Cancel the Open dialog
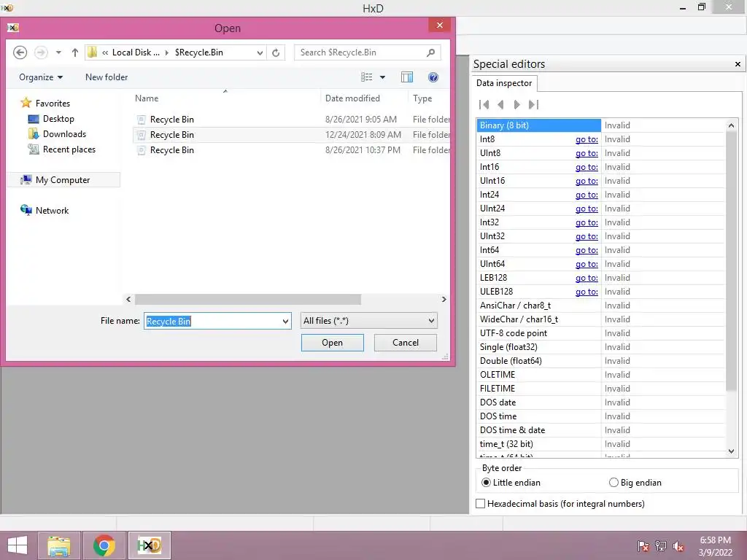Image resolution: width=747 pixels, height=560 pixels. pos(406,343)
